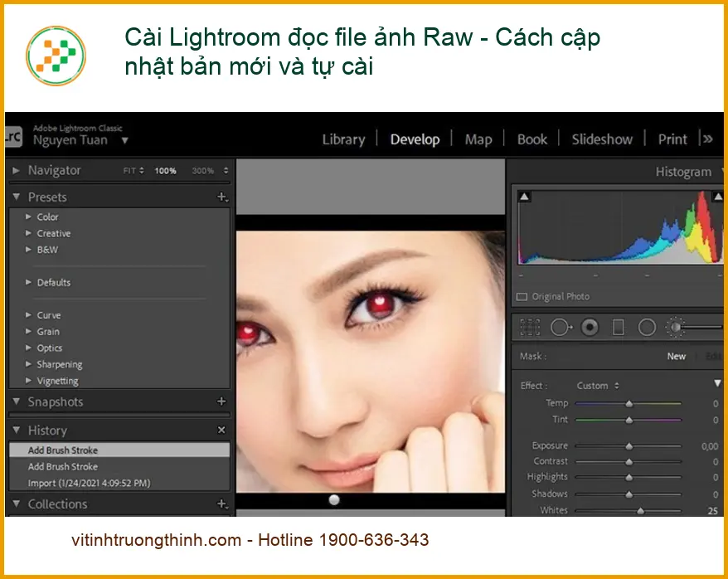Select the Radial Filter tool
728x579 pixels.
tap(647, 327)
